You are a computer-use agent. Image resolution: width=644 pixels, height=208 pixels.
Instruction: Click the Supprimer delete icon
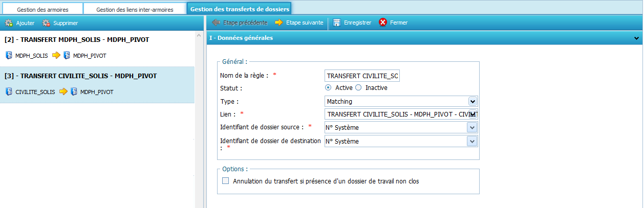click(46, 23)
